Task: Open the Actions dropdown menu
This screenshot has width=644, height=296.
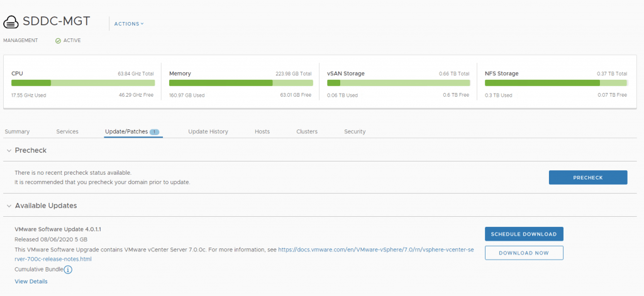Action: tap(128, 24)
